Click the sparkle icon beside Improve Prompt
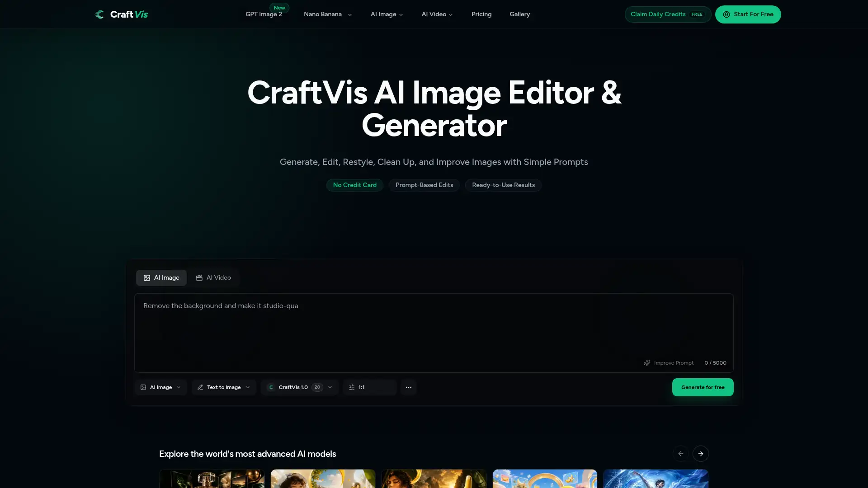The image size is (868, 488). coord(647,363)
